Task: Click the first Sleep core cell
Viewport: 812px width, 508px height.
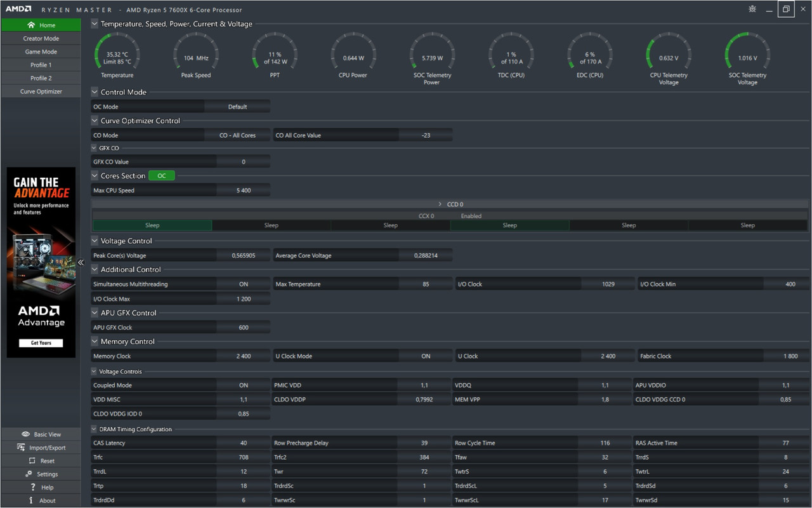Action: tap(152, 225)
